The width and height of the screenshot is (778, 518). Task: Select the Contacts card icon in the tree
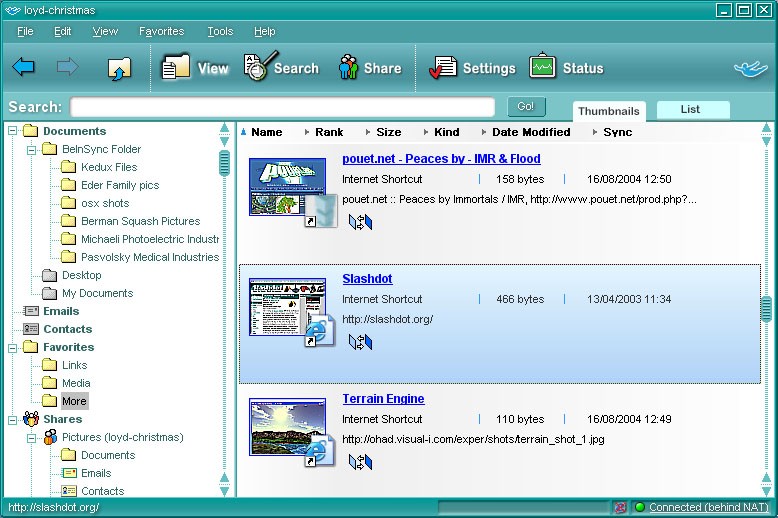(x=31, y=329)
